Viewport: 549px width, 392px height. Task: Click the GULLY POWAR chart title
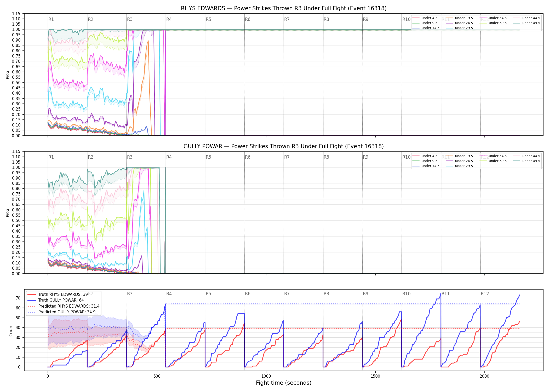[284, 146]
